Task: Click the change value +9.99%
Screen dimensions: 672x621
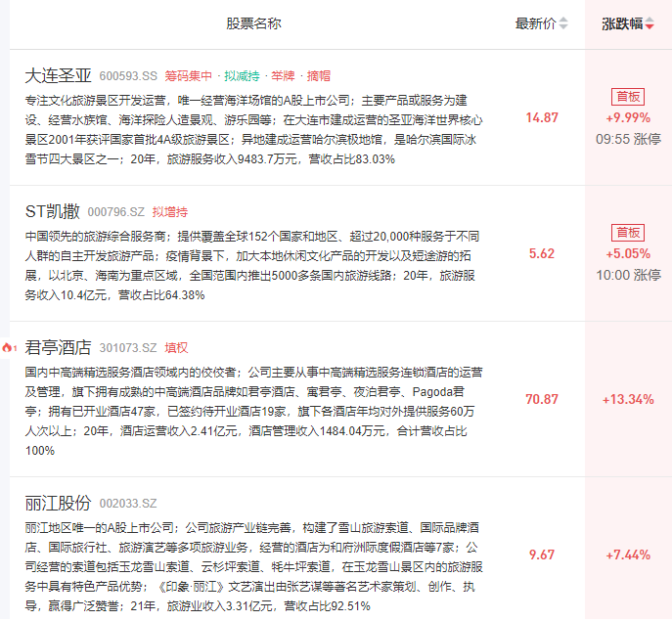Action: [628, 118]
